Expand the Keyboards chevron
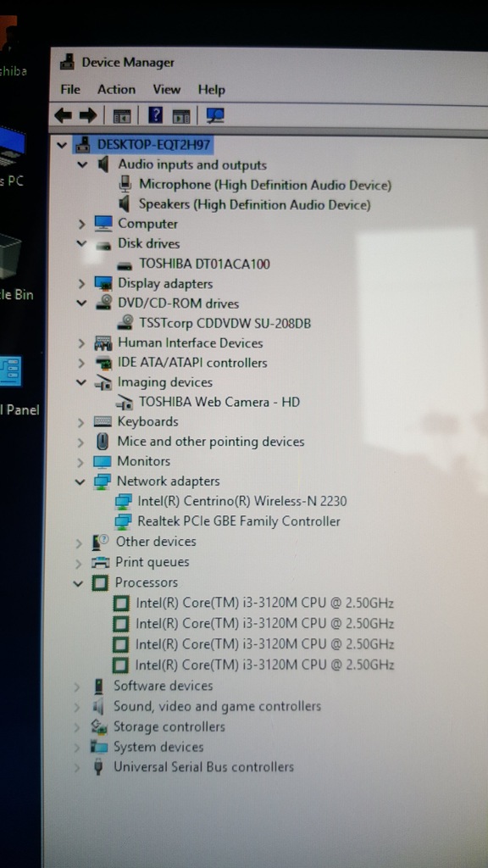The width and height of the screenshot is (488, 868). (x=81, y=422)
